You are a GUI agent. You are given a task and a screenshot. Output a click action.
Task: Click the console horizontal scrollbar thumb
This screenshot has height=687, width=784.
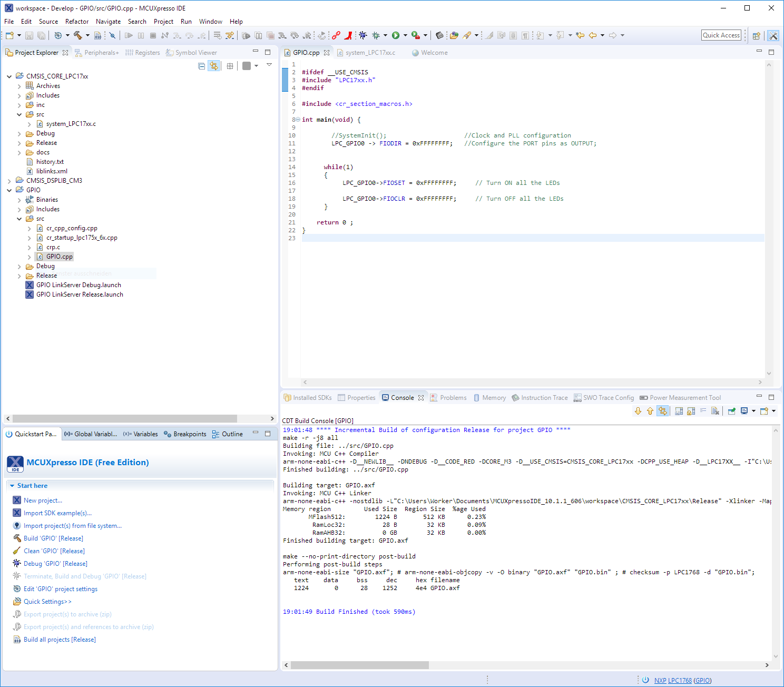coord(360,665)
